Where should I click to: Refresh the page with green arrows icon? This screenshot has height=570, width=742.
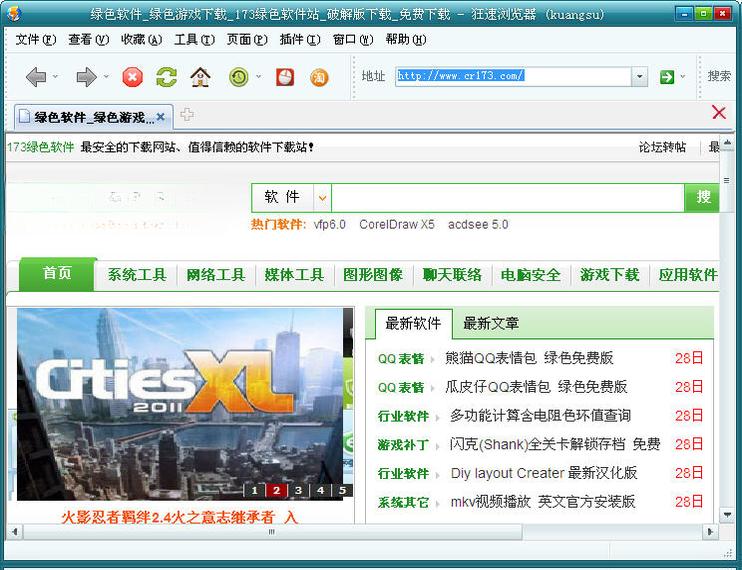(167, 77)
